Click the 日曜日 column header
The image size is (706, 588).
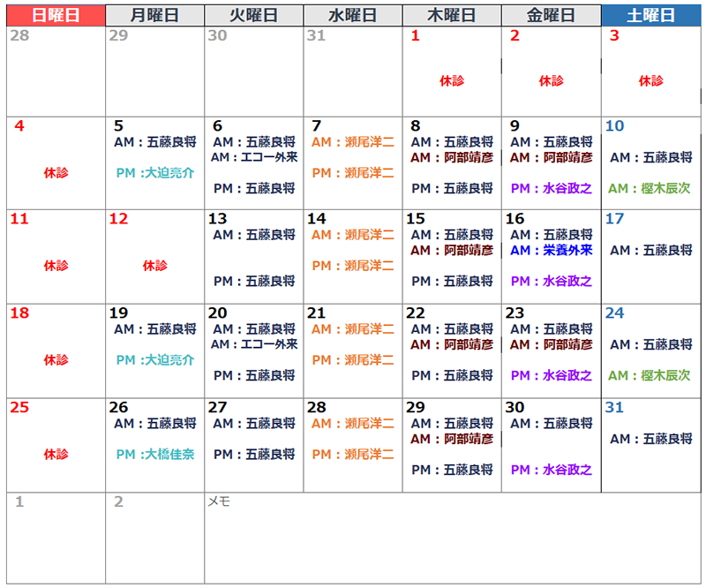(x=56, y=15)
